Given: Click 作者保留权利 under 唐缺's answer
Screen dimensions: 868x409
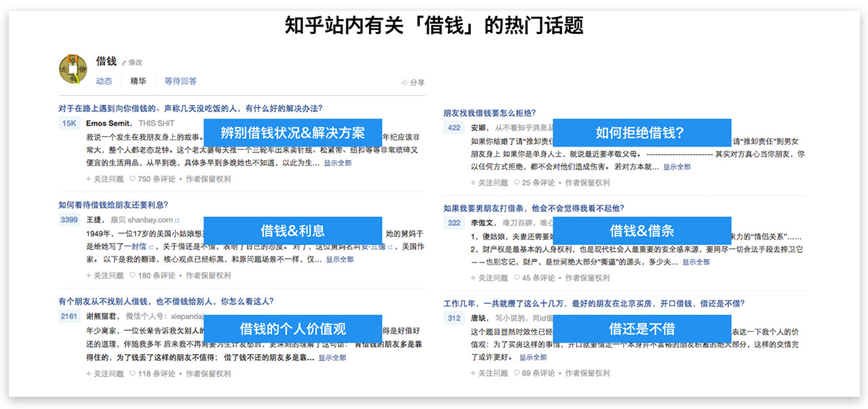Looking at the screenshot, I should (587, 373).
